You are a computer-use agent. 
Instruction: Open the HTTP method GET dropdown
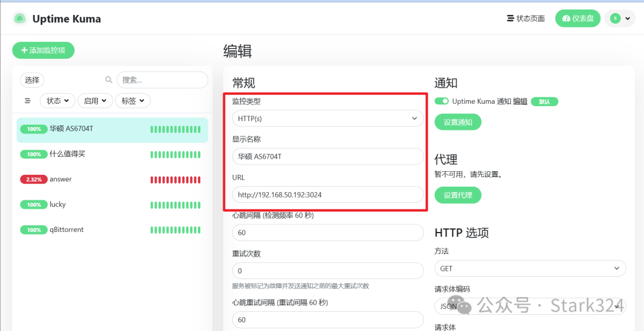(x=530, y=268)
